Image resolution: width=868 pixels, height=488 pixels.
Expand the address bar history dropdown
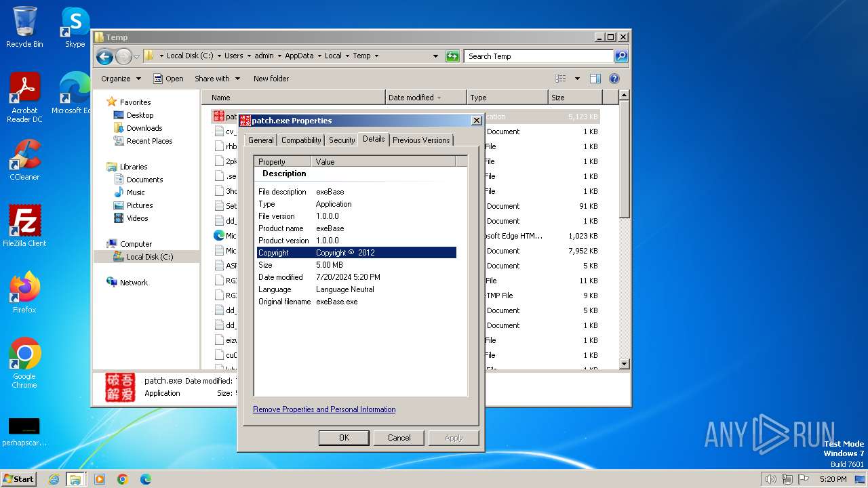[435, 56]
